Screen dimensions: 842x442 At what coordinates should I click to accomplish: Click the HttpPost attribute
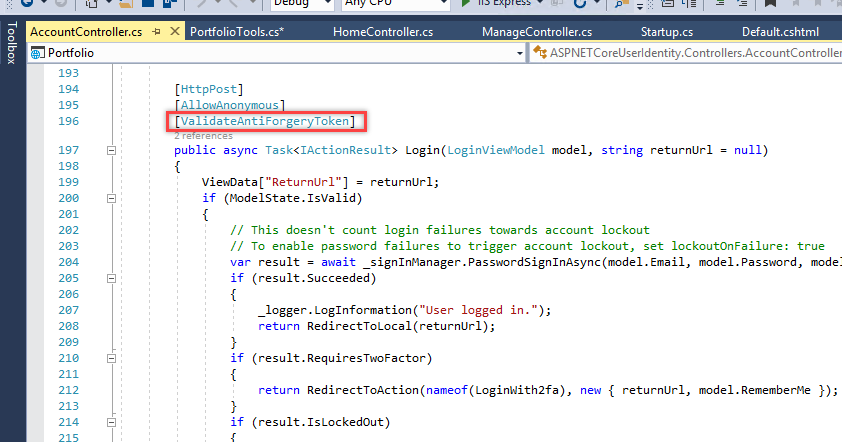(x=209, y=89)
